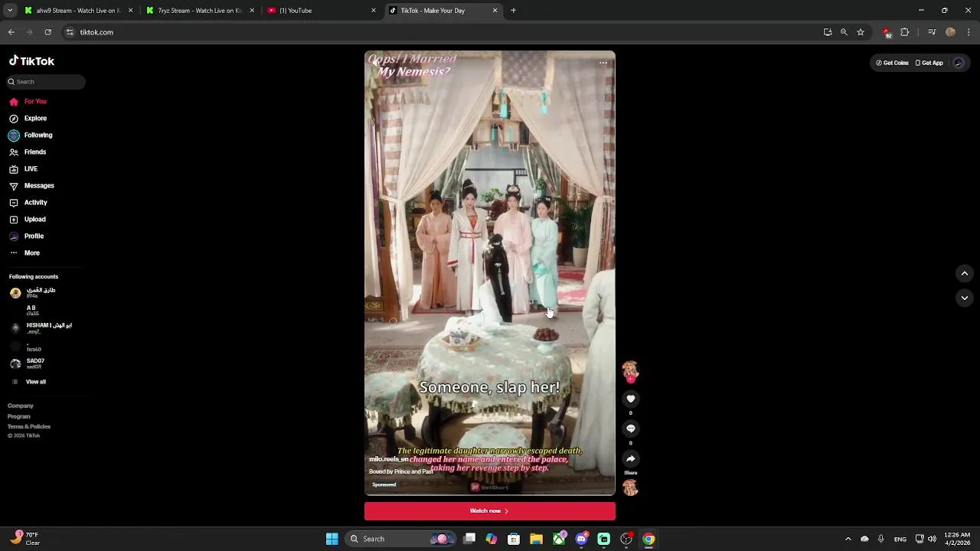The height and width of the screenshot is (551, 980).
Task: Open a new browser tab
Action: point(513,11)
